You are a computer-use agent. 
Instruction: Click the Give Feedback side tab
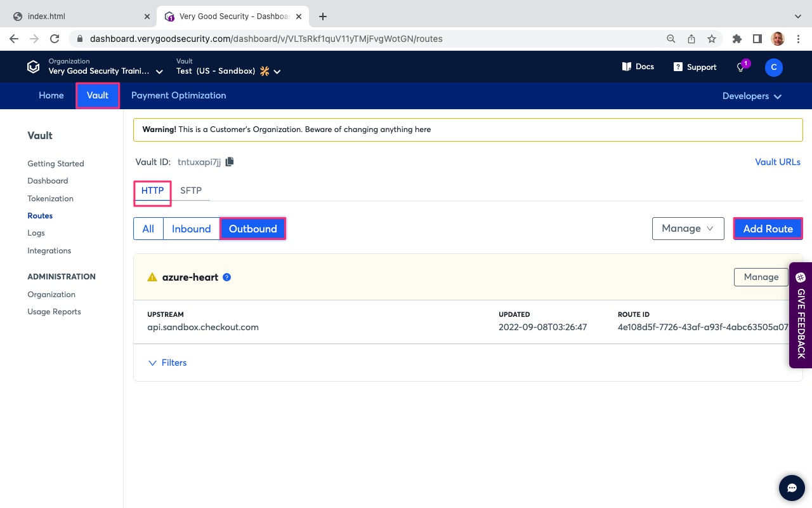pyautogui.click(x=801, y=316)
